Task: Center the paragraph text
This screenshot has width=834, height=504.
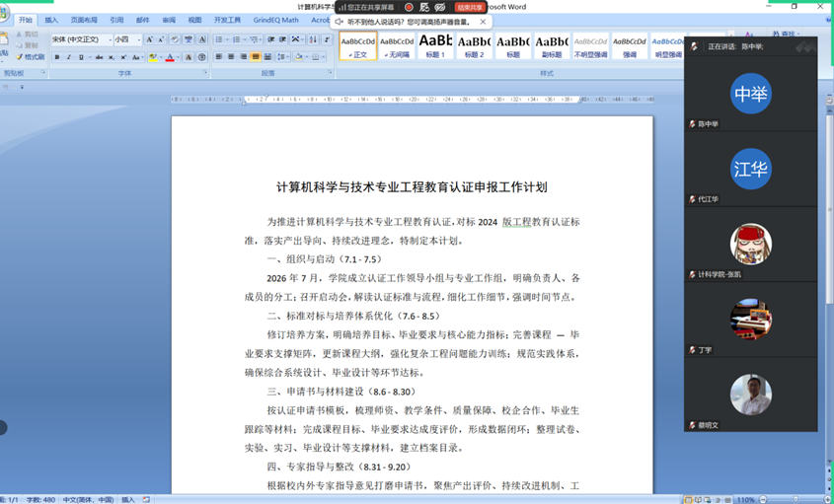Action: pos(231,57)
